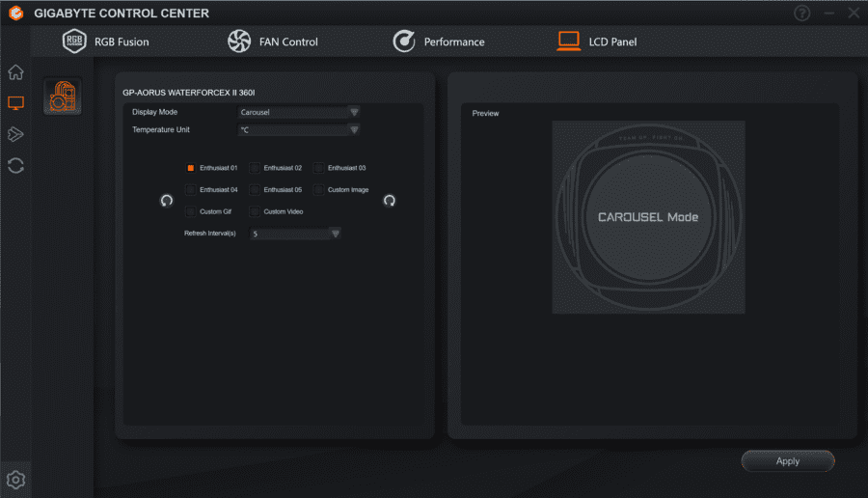Go to Home in the sidebar

click(15, 72)
